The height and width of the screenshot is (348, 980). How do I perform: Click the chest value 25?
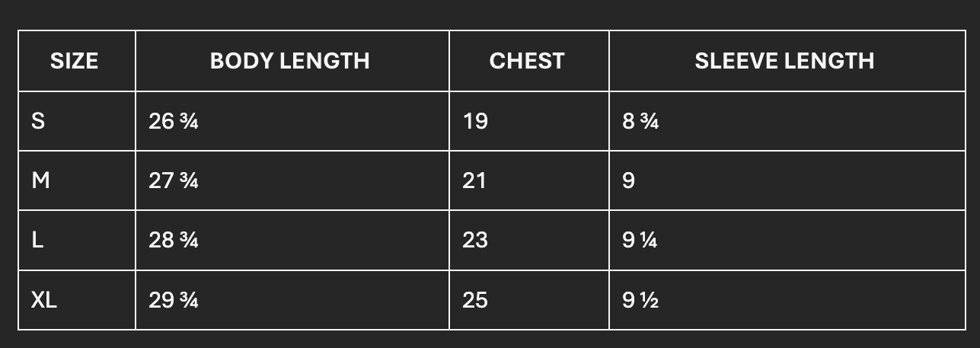pyautogui.click(x=475, y=300)
